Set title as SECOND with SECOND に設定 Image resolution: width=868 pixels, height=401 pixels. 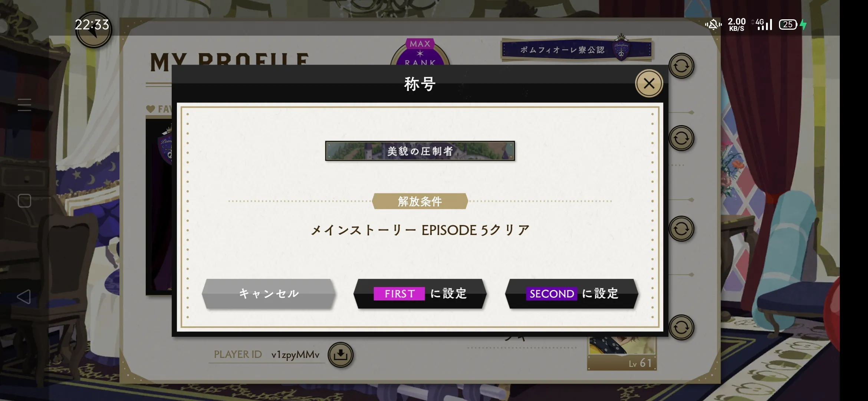click(572, 294)
